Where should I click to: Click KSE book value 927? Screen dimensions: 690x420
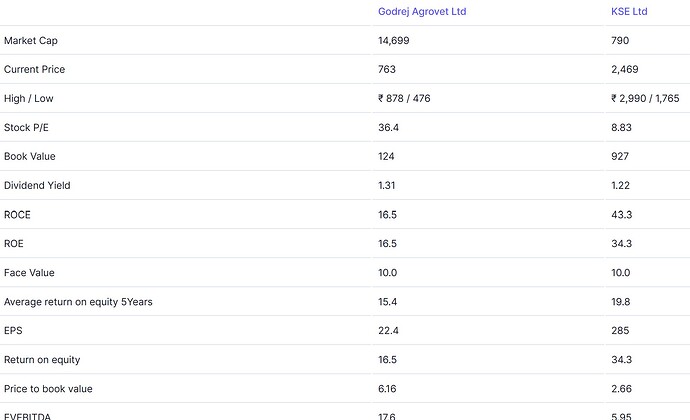click(x=620, y=156)
